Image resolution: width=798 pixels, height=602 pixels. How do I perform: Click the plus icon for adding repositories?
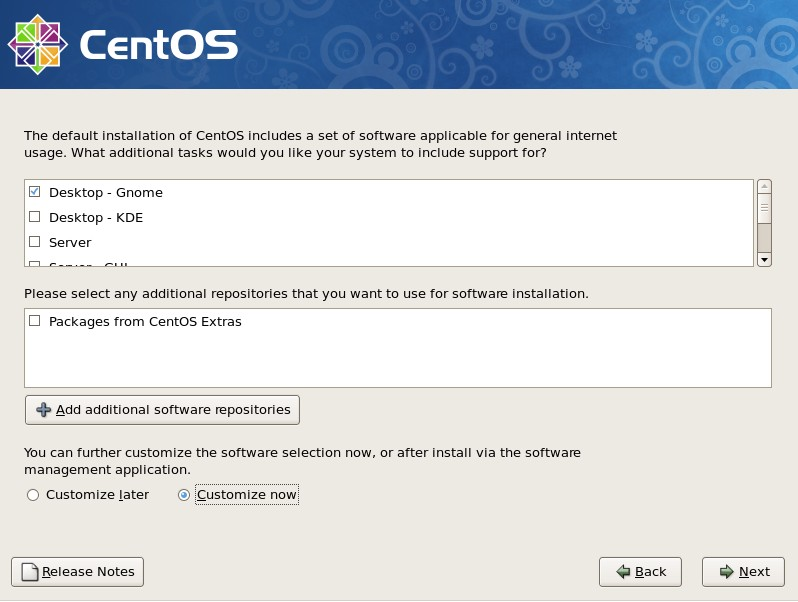coord(43,410)
